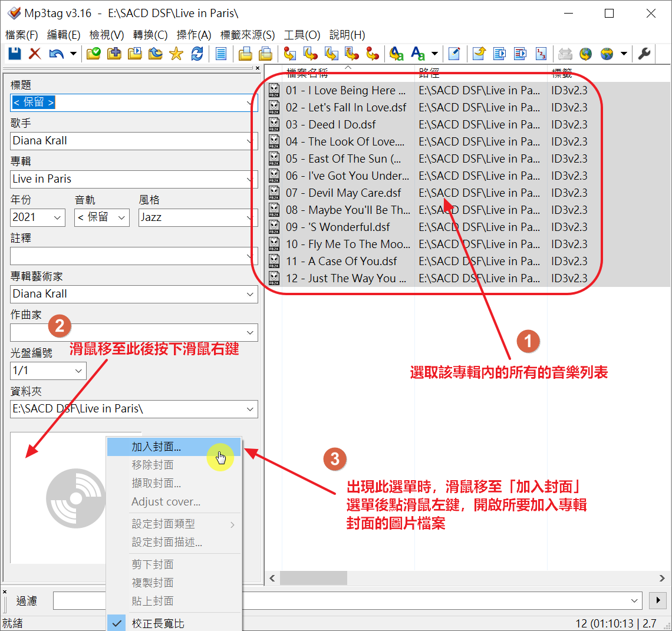Select file '11 - A Case Of You.dsf'
The image size is (672, 631).
click(341, 262)
